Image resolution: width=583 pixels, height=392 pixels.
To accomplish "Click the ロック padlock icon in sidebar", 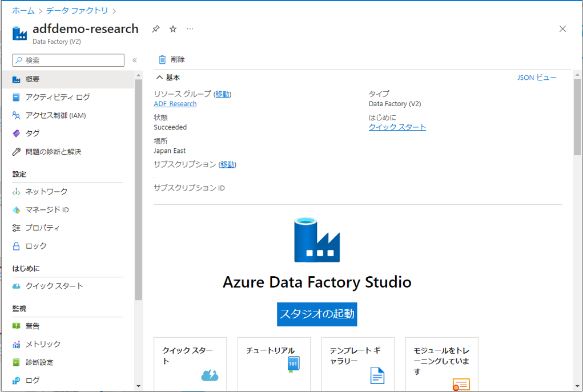I will (17, 246).
